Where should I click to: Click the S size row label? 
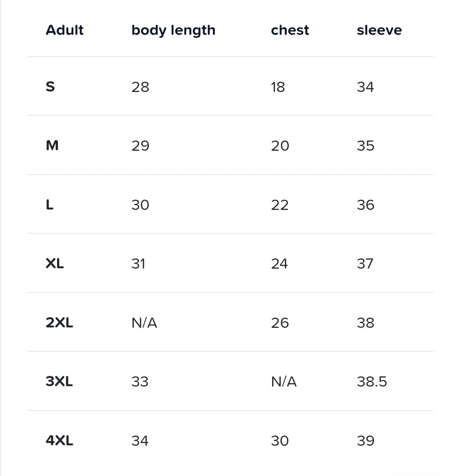(x=50, y=87)
